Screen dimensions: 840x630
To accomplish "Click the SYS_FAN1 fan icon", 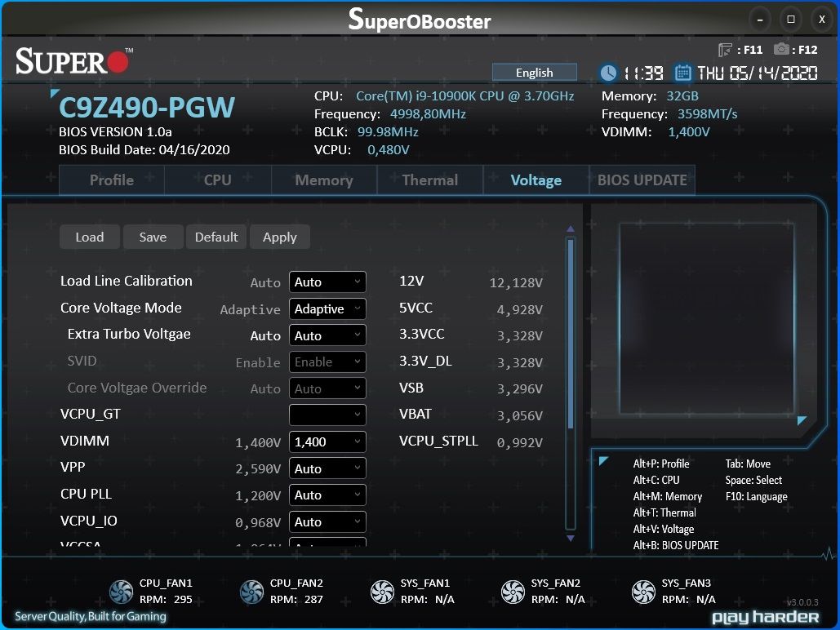I will [383, 592].
